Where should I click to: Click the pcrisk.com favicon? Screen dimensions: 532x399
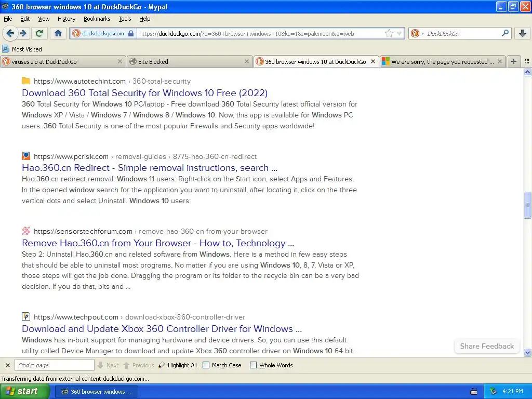coord(26,156)
